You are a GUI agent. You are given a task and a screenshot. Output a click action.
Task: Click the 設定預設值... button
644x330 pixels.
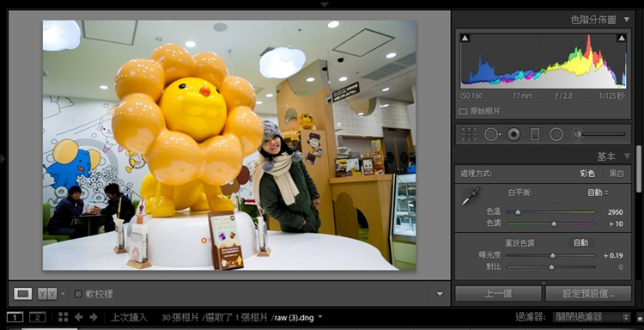(588, 294)
